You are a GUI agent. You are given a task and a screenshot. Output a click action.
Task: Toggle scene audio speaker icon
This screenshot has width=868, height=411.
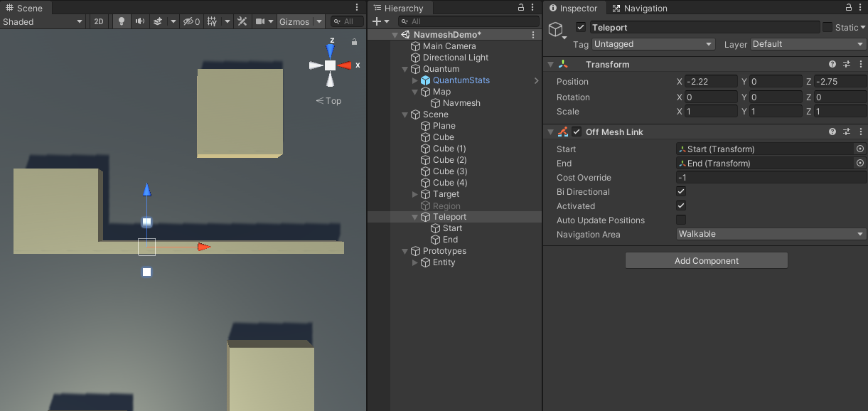click(x=140, y=21)
